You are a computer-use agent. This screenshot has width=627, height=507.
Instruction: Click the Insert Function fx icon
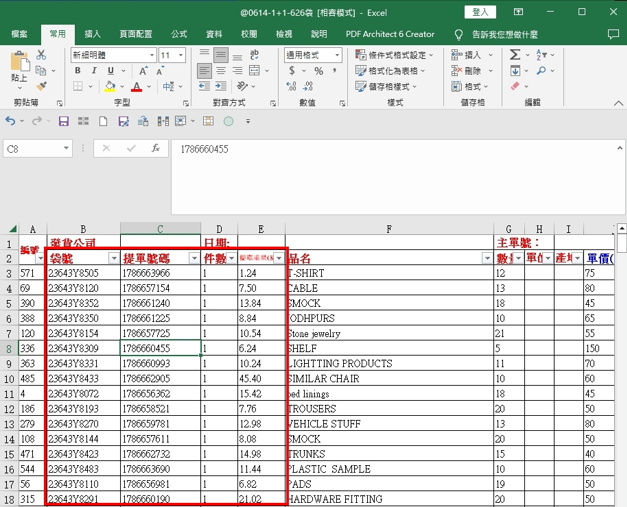point(156,148)
